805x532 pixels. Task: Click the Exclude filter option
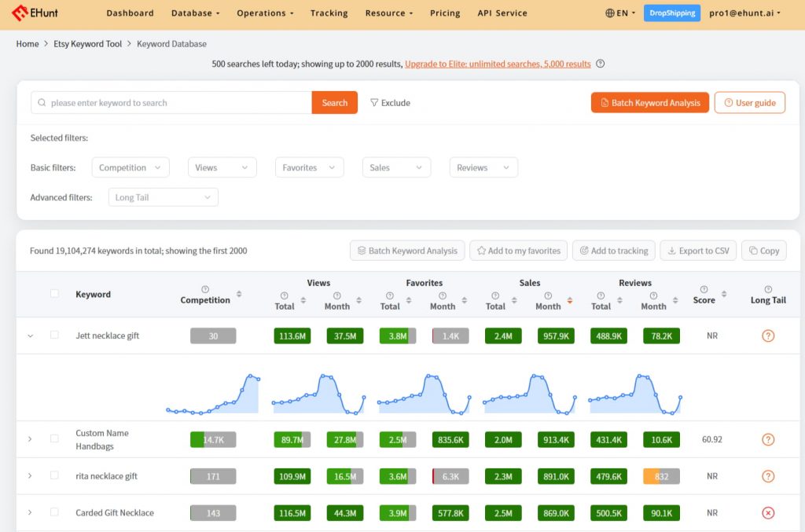[x=390, y=103]
